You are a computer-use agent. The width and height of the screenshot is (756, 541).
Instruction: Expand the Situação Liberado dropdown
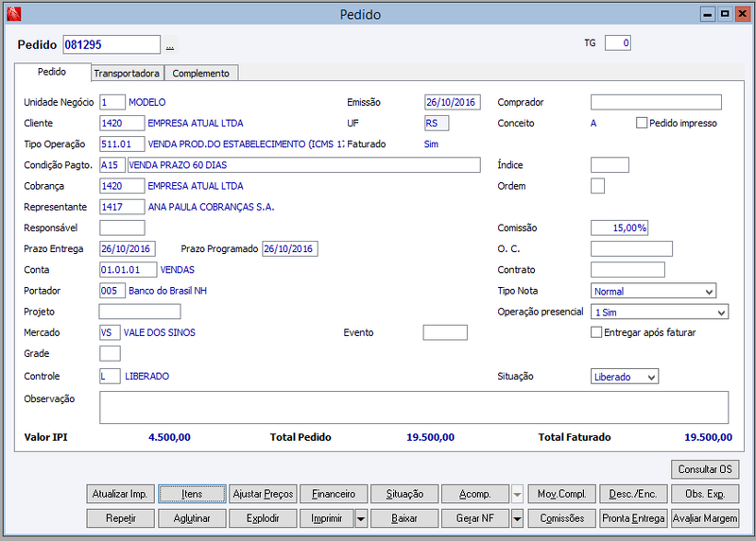click(625, 377)
